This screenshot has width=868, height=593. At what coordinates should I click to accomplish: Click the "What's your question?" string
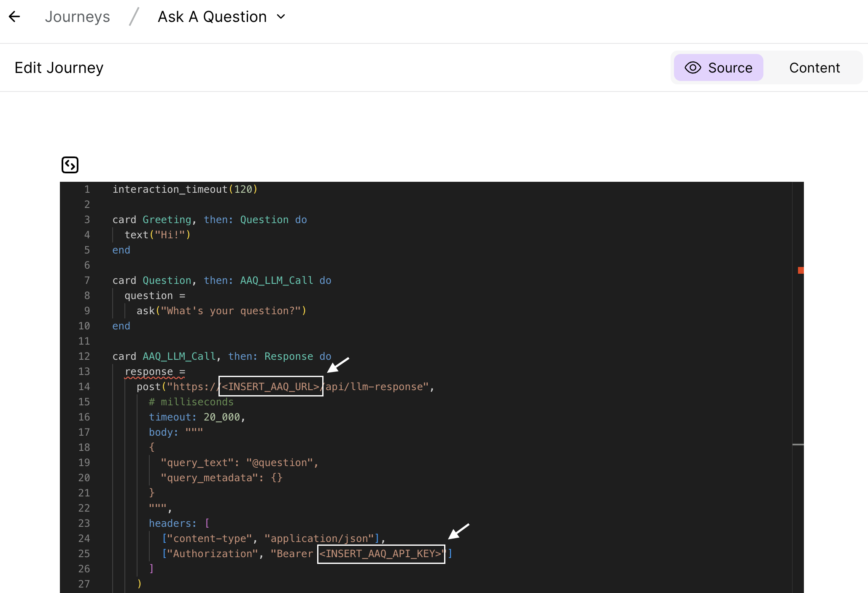coord(230,311)
